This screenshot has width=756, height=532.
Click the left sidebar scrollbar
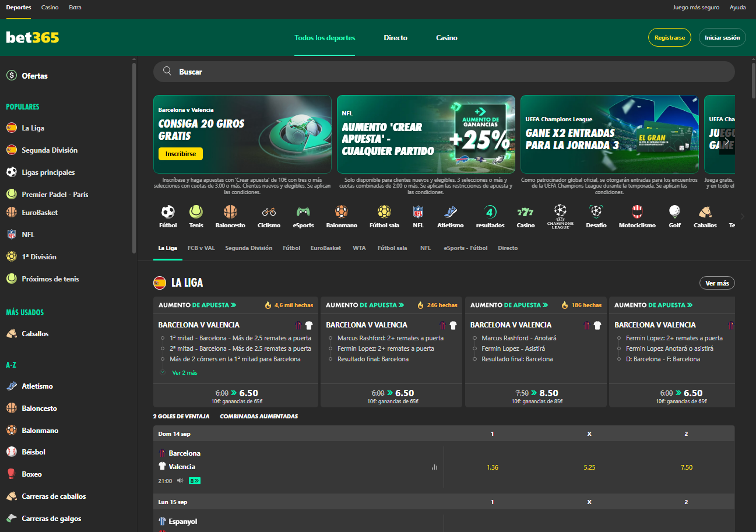134,157
